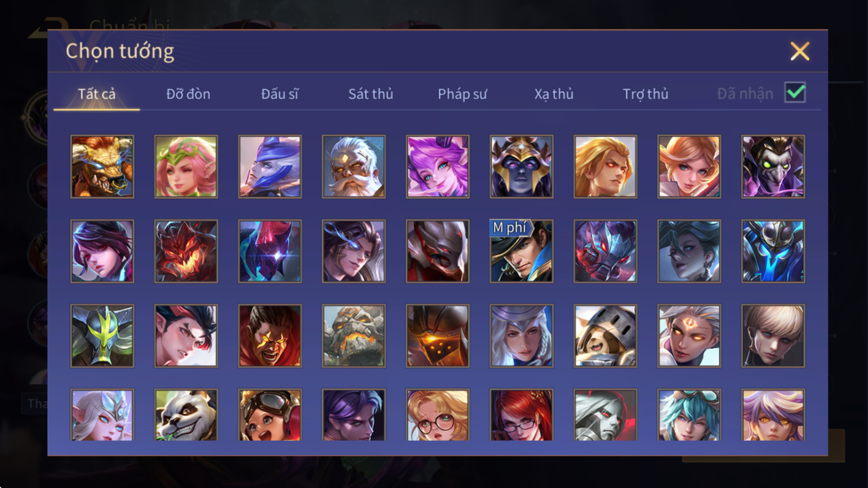This screenshot has height=488, width=868.
Task: Toggle the Đã nhận checkbox
Action: click(x=795, y=93)
